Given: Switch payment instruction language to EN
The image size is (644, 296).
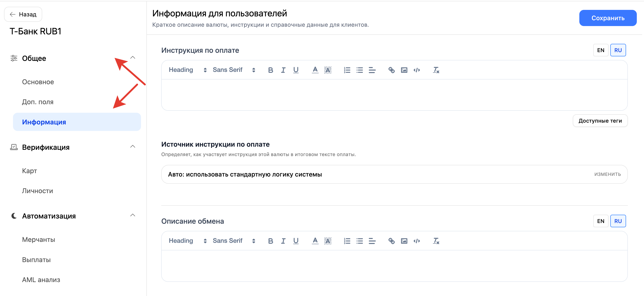Looking at the screenshot, I should point(600,50).
